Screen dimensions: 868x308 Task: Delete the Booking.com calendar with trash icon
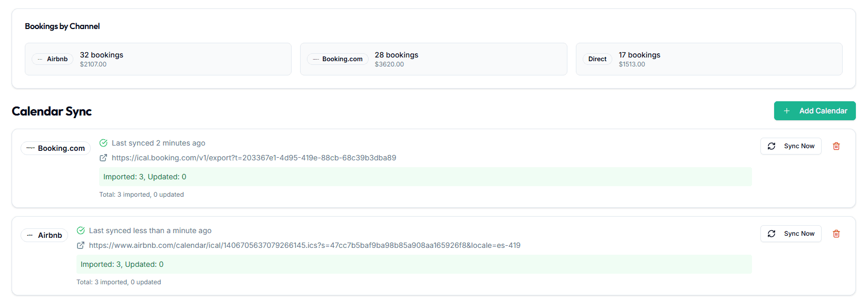(x=836, y=146)
